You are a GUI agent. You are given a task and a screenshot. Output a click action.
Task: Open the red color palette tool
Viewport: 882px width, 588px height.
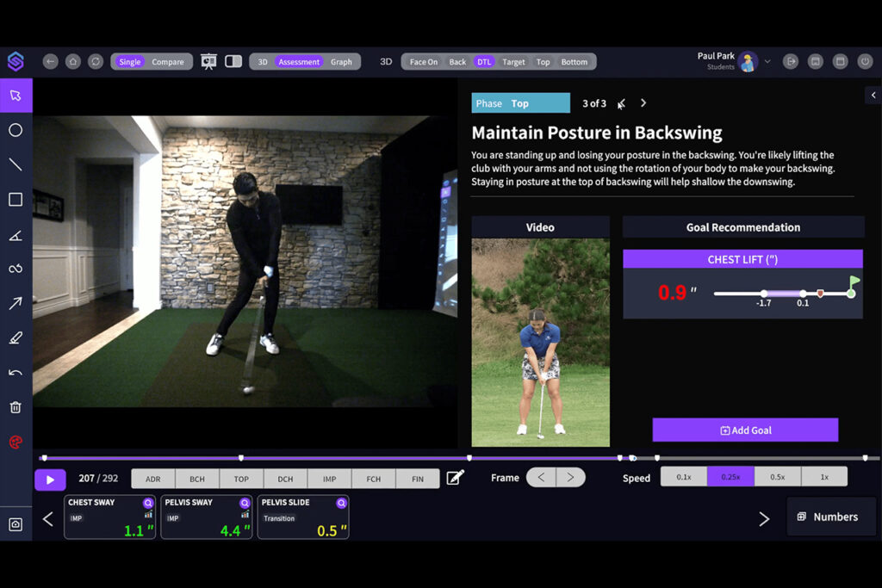click(x=16, y=443)
